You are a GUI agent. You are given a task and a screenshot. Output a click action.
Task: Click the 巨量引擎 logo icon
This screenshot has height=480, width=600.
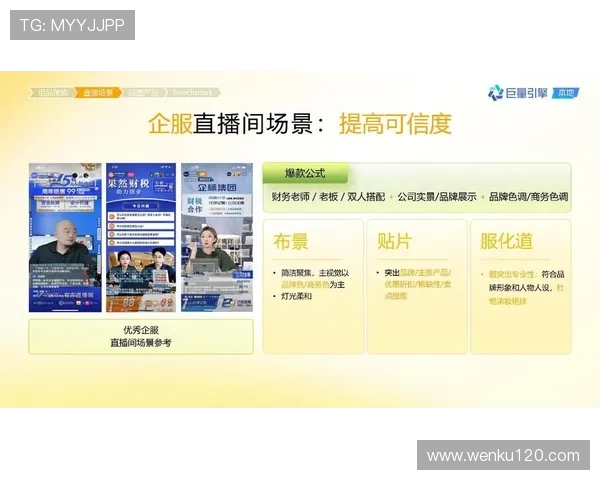[x=496, y=93]
